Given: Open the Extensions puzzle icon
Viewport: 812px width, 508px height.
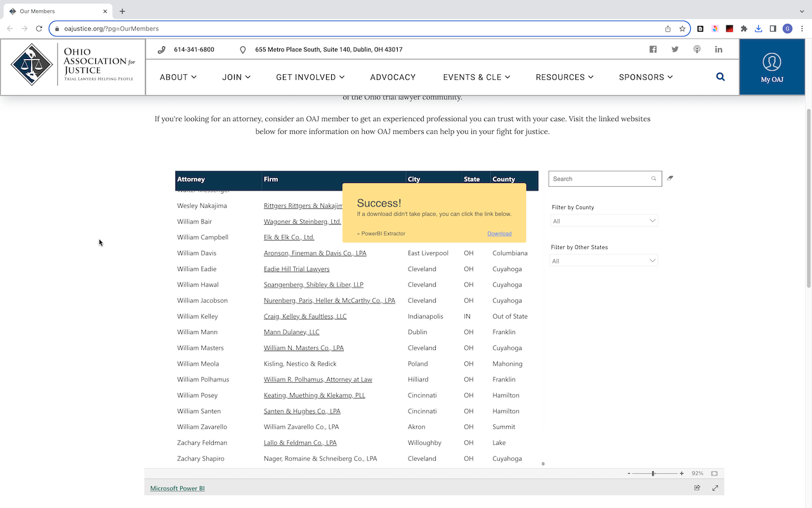Looking at the screenshot, I should click(x=744, y=29).
